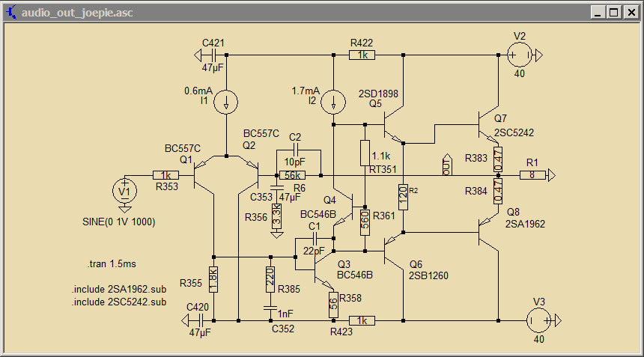This screenshot has width=644, height=357.
Task: Click the OUT net label flag
Action: pyautogui.click(x=447, y=168)
